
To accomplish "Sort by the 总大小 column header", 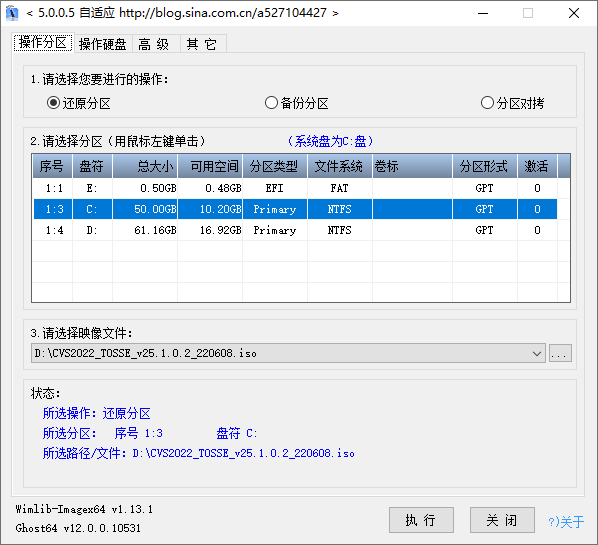I will 145,166.
